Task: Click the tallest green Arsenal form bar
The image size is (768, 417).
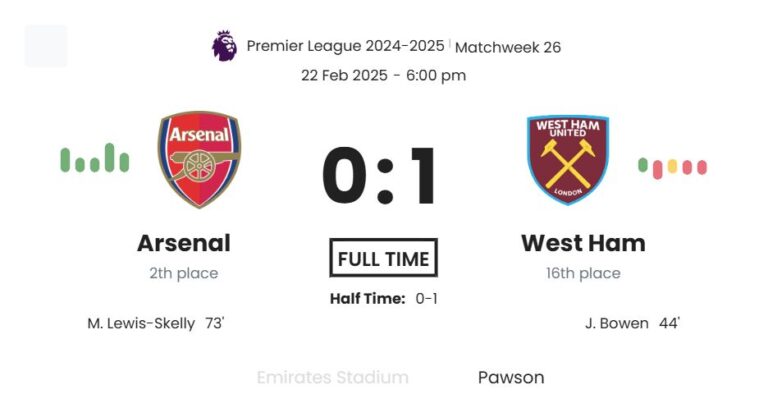Action: tap(110, 158)
